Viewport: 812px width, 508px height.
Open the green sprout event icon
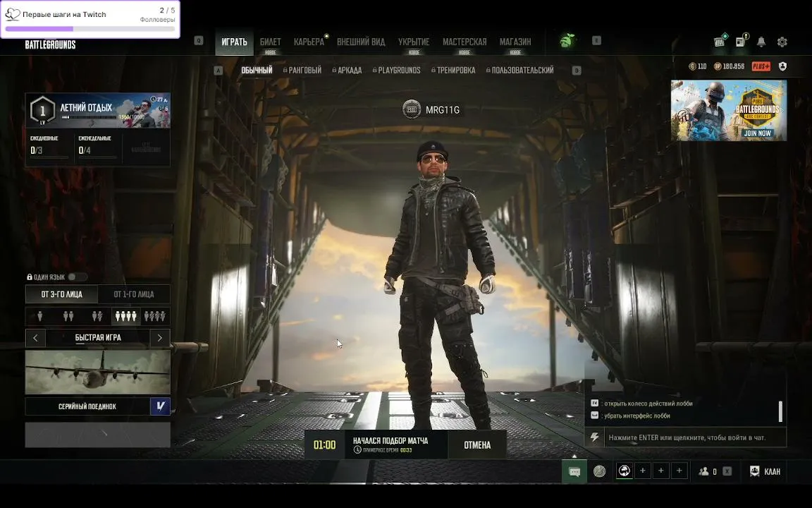pyautogui.click(x=567, y=41)
